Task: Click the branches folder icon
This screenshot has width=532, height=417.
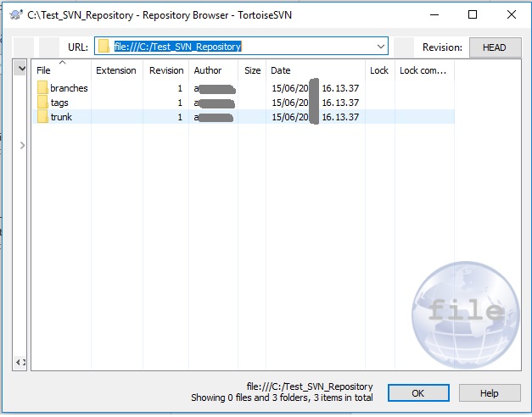Action: click(x=42, y=87)
